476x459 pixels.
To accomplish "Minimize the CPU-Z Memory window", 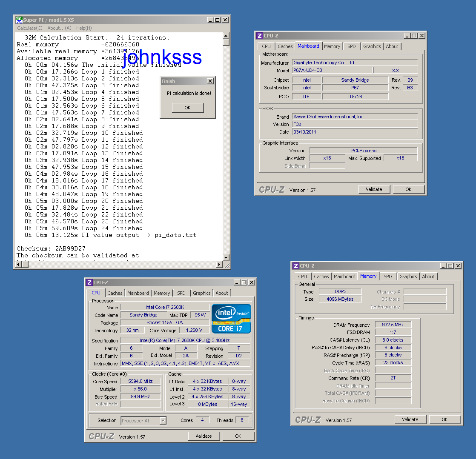I will (x=444, y=266).
